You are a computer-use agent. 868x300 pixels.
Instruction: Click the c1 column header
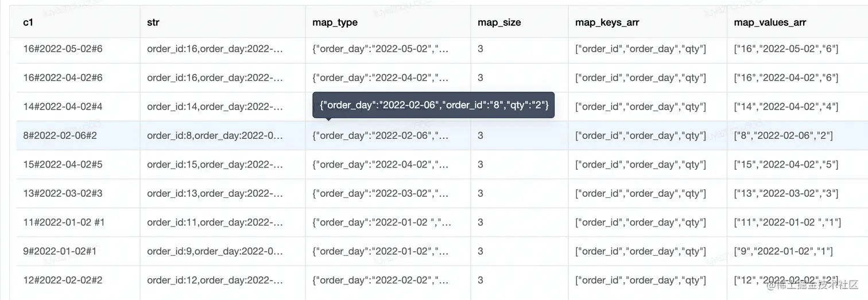[28, 22]
